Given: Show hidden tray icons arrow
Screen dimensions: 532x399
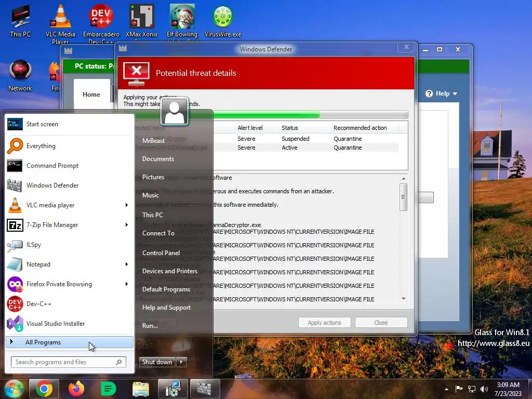Looking at the screenshot, I should 446,389.
